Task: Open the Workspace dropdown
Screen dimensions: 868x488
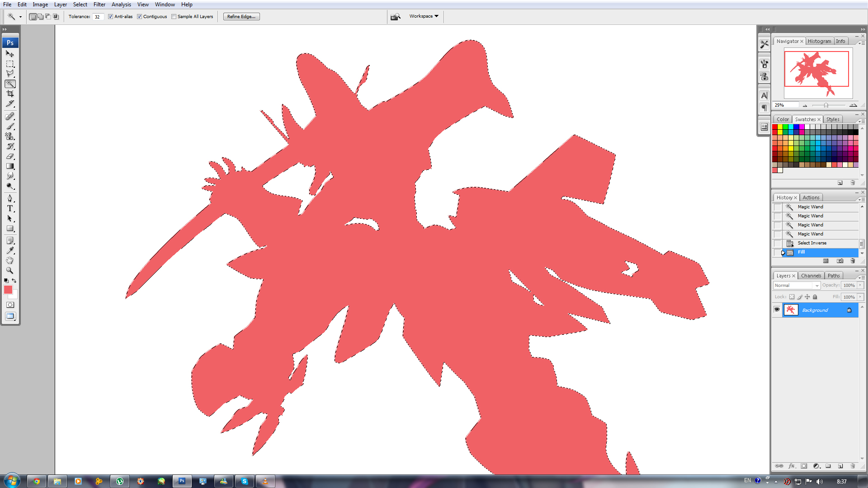Action: 424,16
